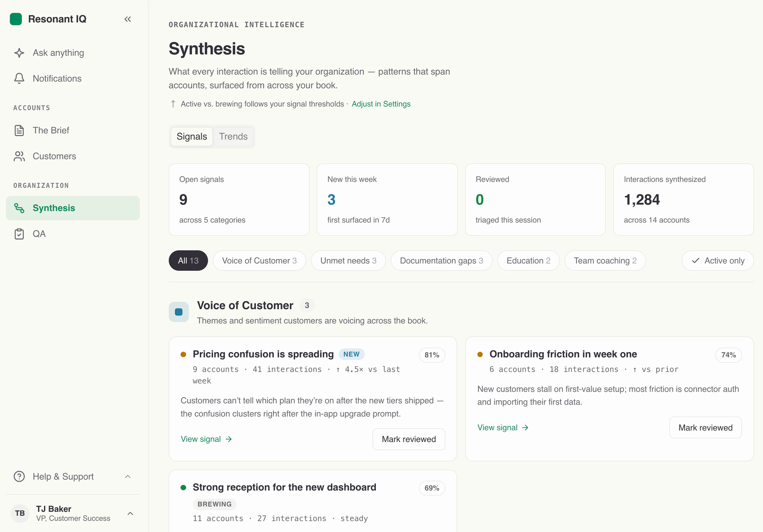This screenshot has width=763, height=532.
Task: Click arrow next to Pricing confusion View signal
Action: click(229, 439)
